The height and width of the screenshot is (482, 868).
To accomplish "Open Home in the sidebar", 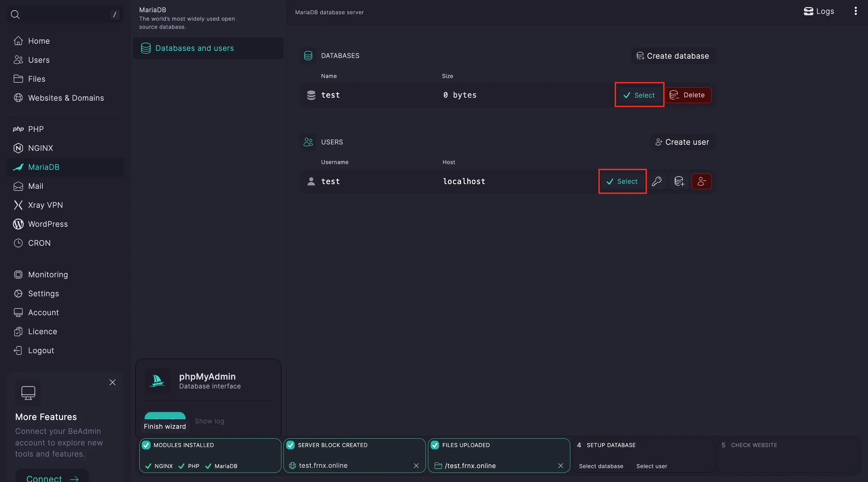I will click(x=65, y=41).
